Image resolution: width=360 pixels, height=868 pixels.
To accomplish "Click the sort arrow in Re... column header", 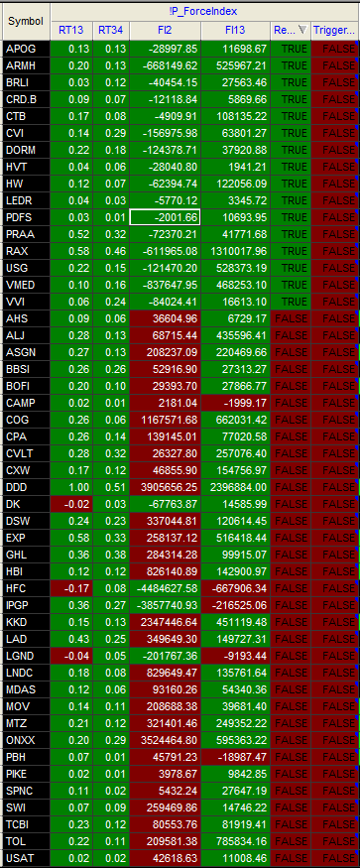I will 302,31.
